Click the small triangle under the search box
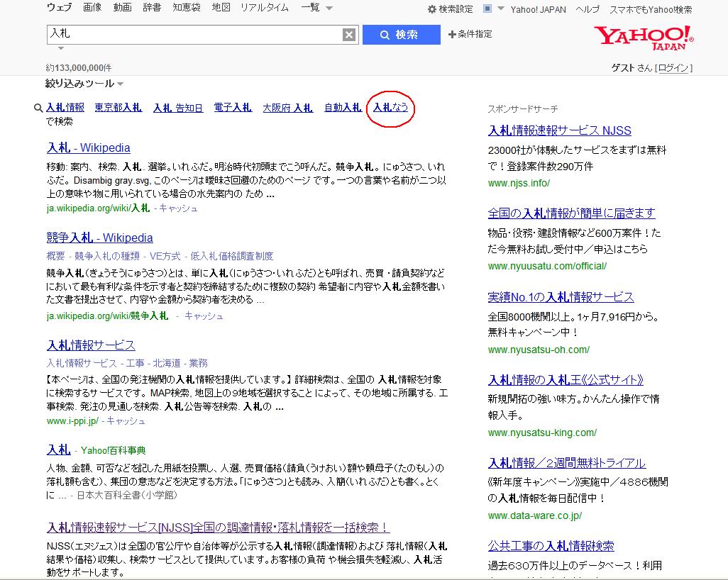 pos(60,48)
